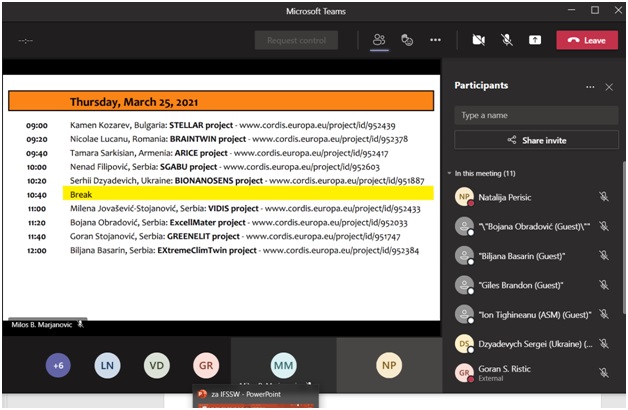Click muted mic icon next to Natalija Perisic

coord(603,198)
